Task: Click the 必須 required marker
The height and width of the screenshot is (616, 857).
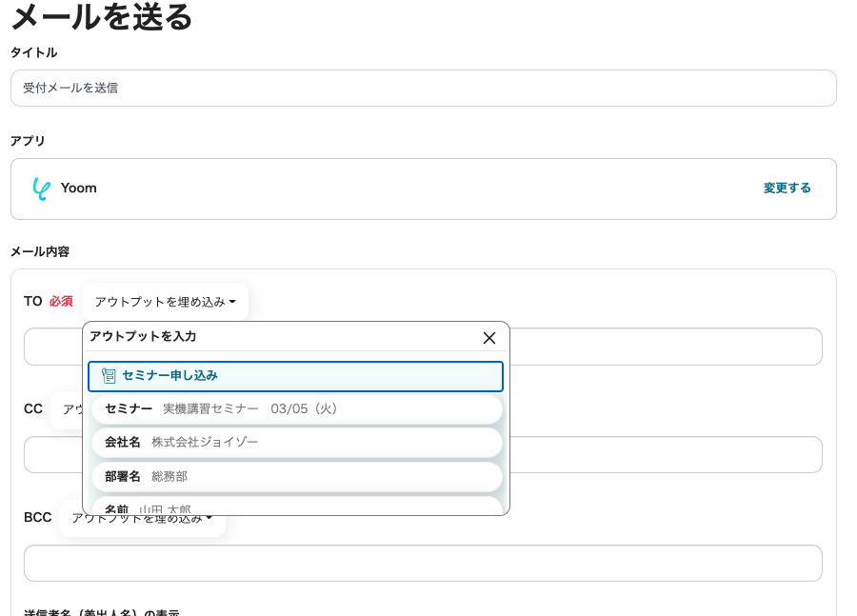Action: point(61,301)
